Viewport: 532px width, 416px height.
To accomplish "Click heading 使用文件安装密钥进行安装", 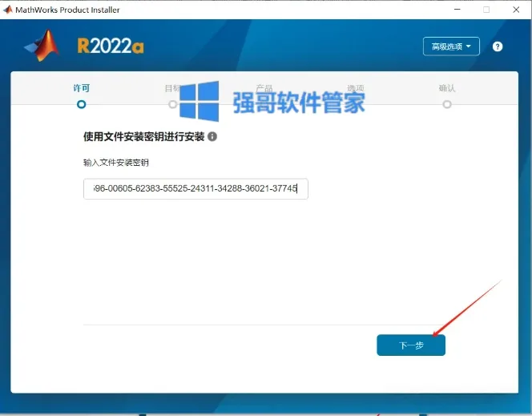I will pos(144,137).
